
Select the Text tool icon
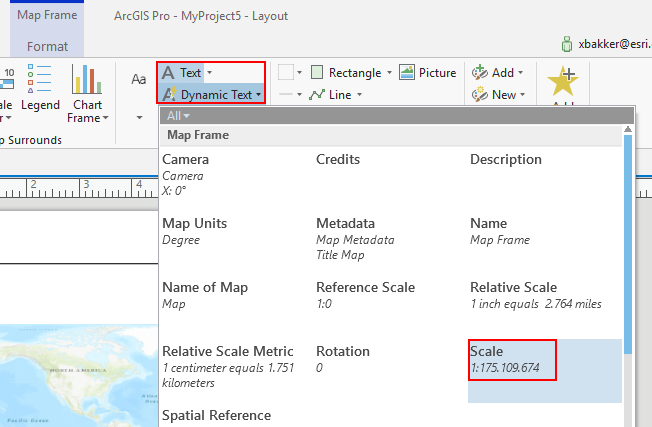point(169,72)
